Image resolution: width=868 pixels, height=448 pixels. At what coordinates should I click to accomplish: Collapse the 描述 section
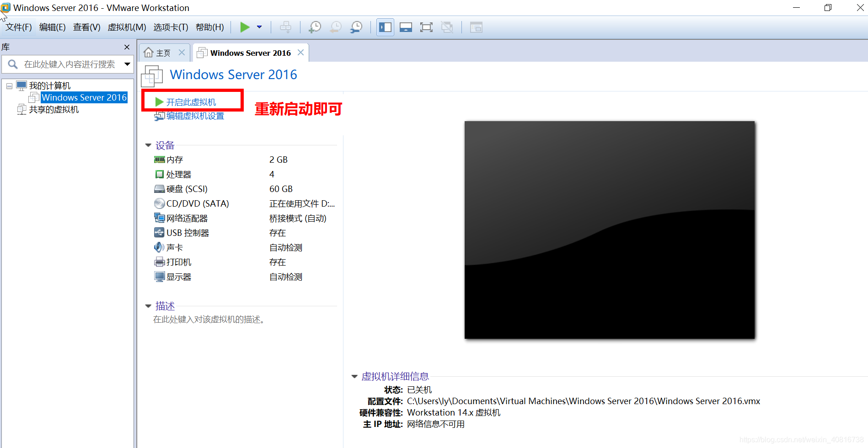148,306
